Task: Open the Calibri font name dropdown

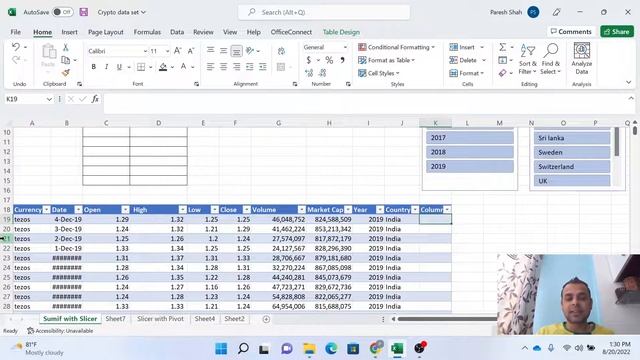Action: pos(145,51)
